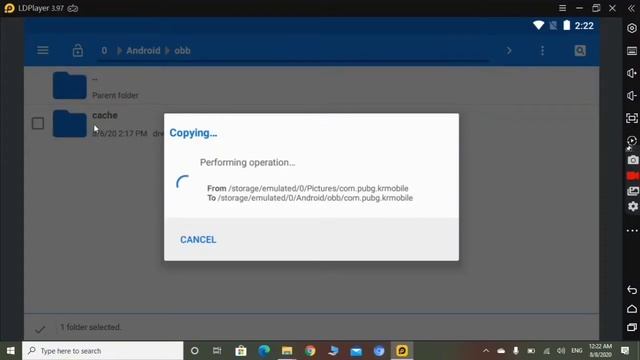Open the hamburger navigation menu
The image size is (640, 360).
point(43,50)
